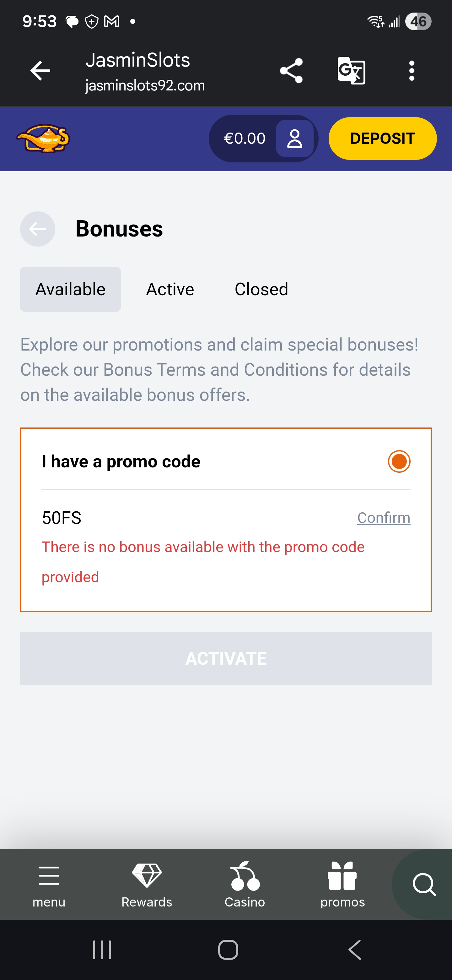Switch to the Closed bonuses tab

click(x=261, y=289)
